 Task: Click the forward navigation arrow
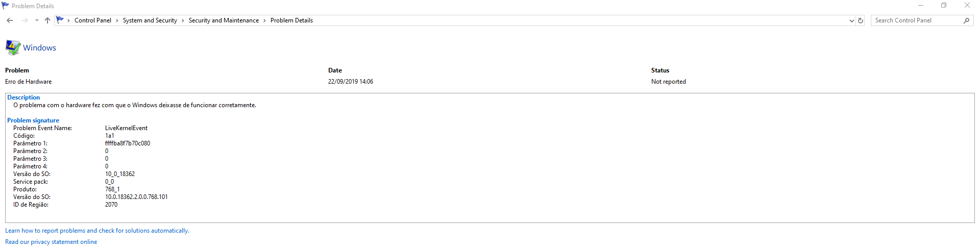(24, 20)
